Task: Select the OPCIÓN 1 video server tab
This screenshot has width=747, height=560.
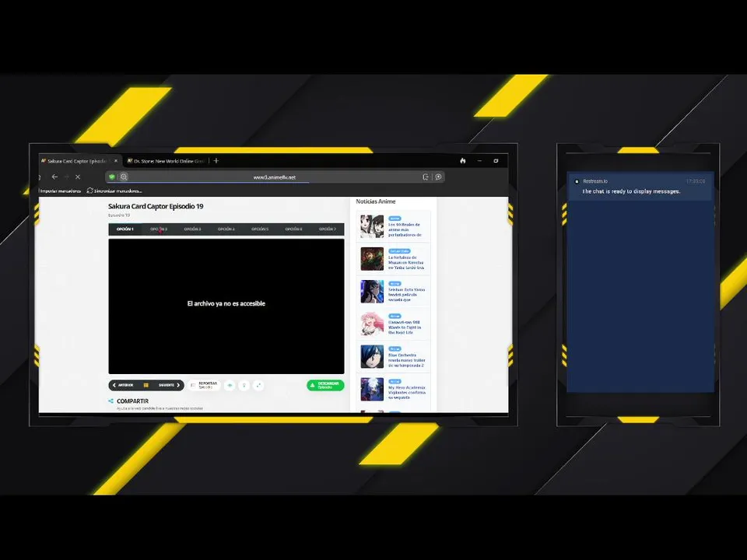Action: point(124,229)
